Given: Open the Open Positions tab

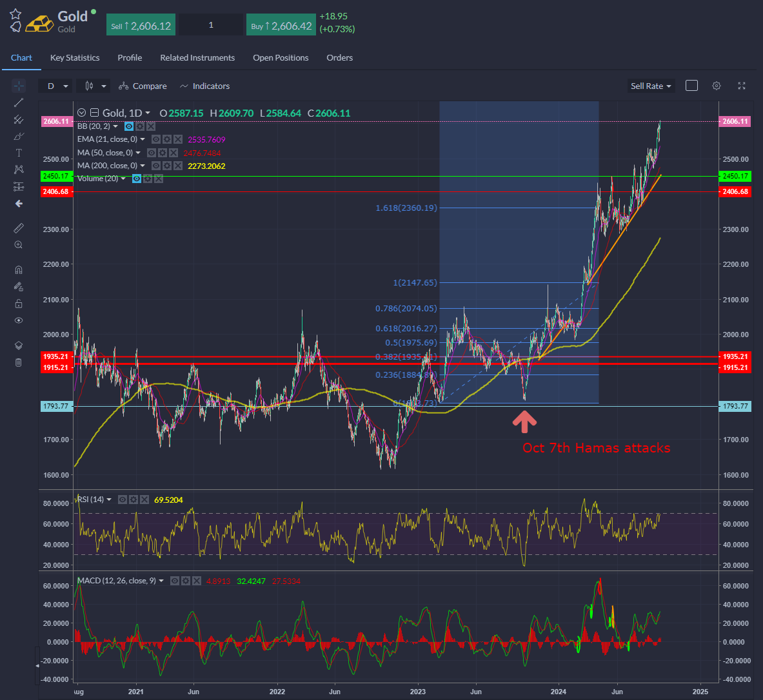Looking at the screenshot, I should tap(281, 58).
